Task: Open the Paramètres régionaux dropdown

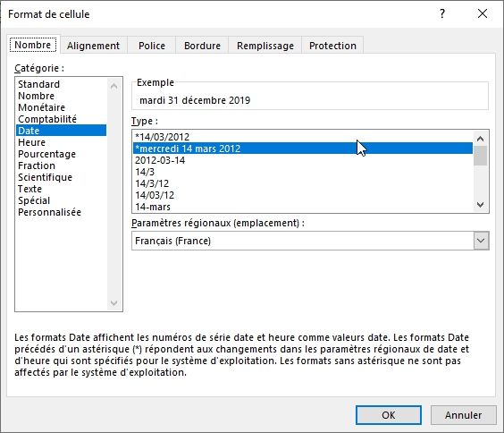Action: tap(481, 241)
